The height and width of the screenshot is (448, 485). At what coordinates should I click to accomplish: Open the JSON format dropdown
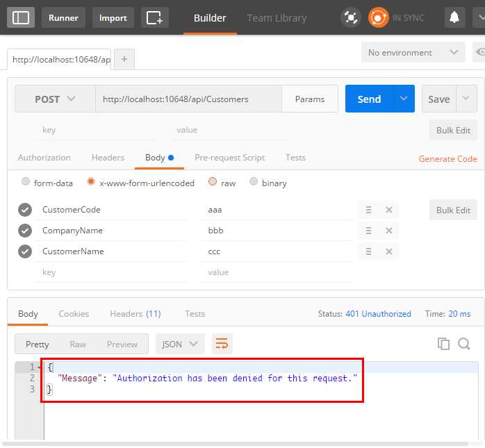click(180, 344)
